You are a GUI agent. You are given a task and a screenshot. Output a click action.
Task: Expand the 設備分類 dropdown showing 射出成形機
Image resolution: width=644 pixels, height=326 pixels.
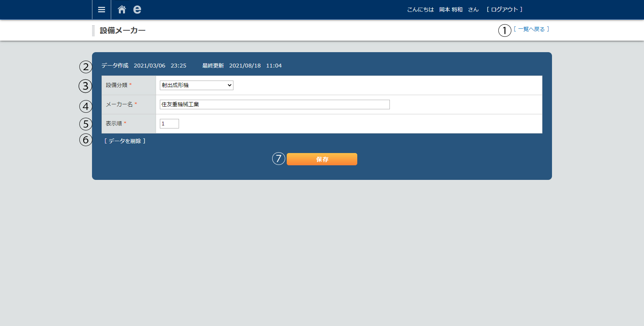click(196, 85)
